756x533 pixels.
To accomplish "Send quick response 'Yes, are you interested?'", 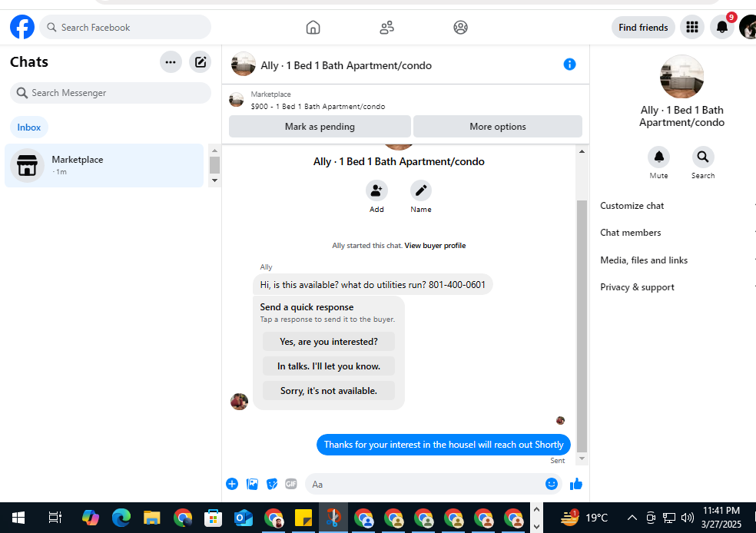I will 329,342.
